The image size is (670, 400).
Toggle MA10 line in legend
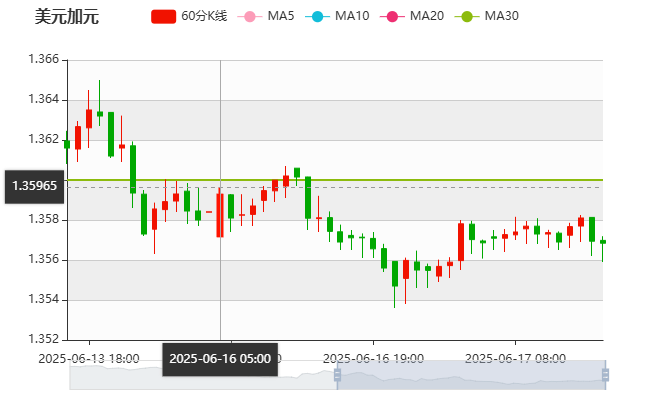coord(337,16)
